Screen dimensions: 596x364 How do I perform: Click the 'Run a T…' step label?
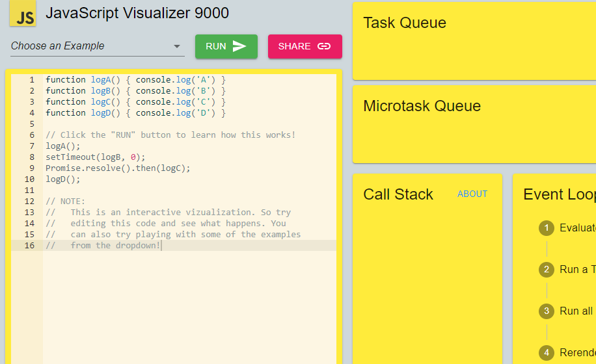(578, 270)
